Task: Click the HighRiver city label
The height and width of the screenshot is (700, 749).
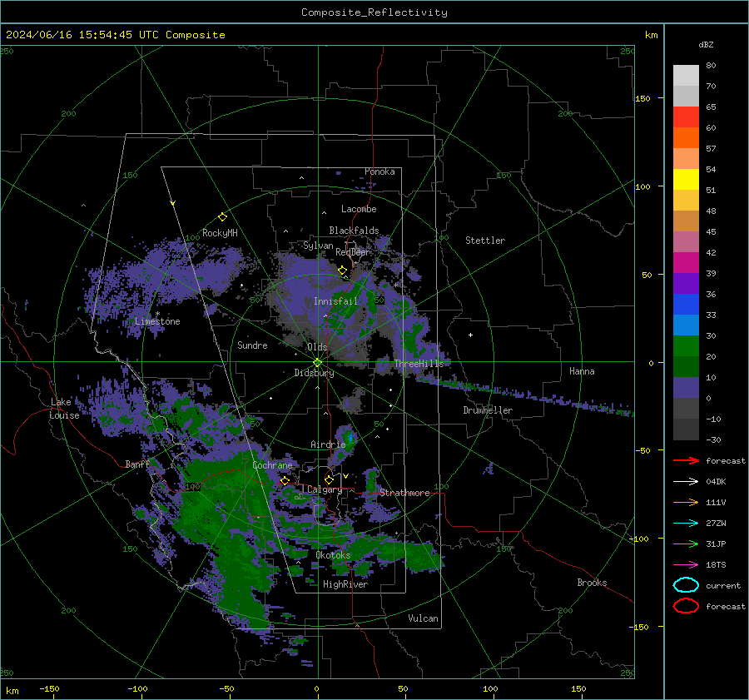Action: (x=345, y=584)
